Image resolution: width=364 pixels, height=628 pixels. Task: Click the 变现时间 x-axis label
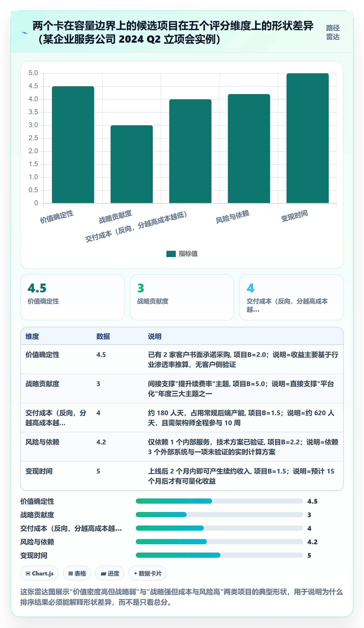(294, 216)
